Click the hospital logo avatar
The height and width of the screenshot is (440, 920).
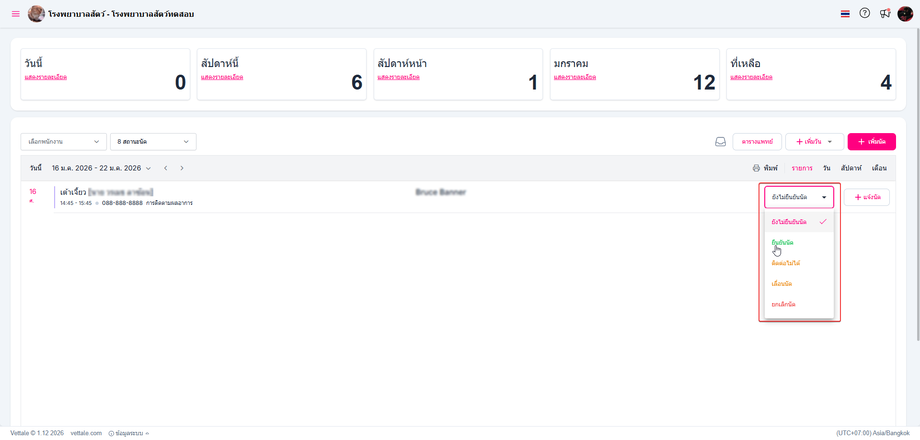[36, 13]
